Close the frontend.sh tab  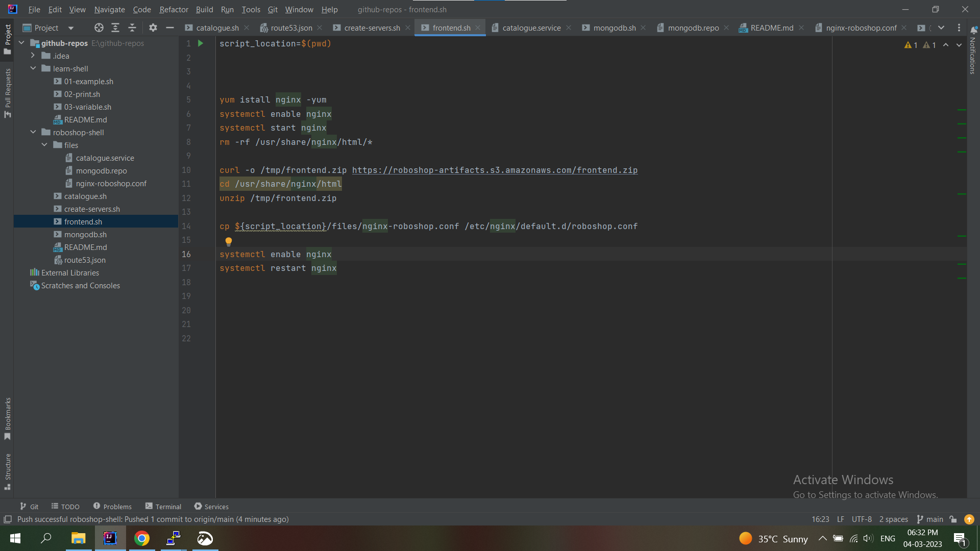(478, 28)
